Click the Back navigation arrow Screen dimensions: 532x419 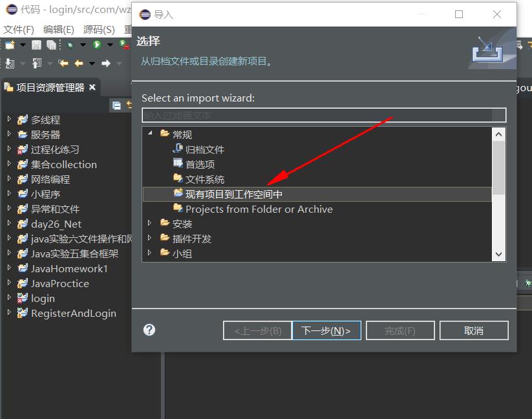point(79,63)
